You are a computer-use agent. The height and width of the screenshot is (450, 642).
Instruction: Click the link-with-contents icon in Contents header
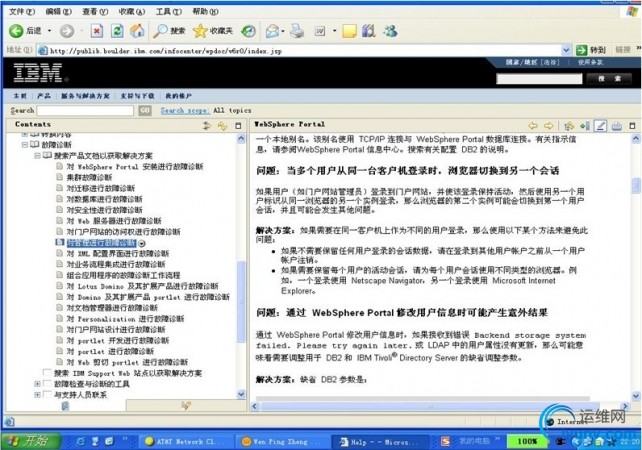pyautogui.click(x=222, y=126)
